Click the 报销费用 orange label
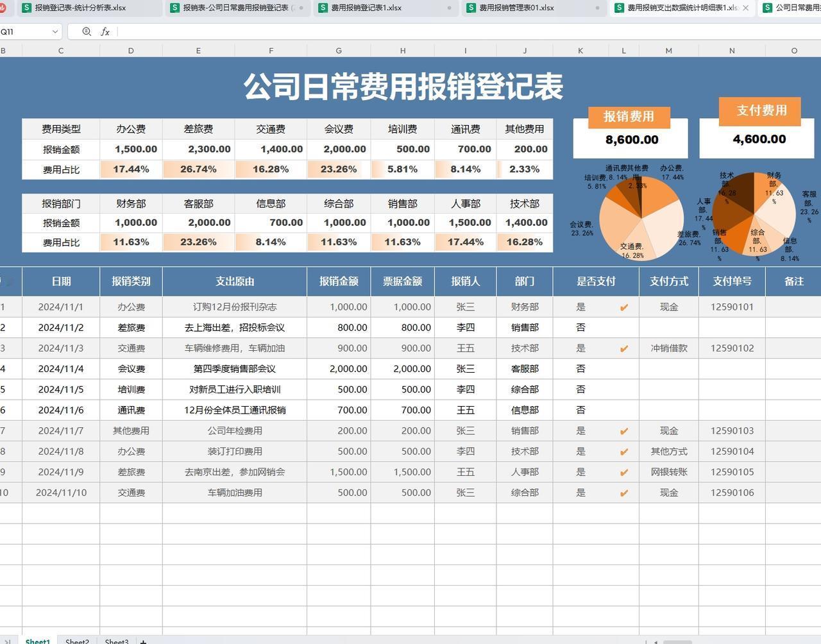Image resolution: width=821 pixels, height=644 pixels. click(x=629, y=117)
